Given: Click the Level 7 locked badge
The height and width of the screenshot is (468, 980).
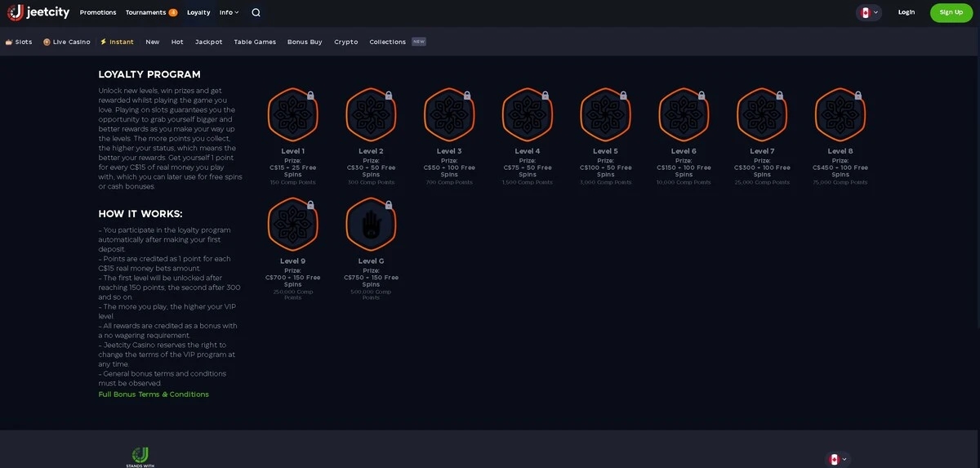Looking at the screenshot, I should [762, 115].
